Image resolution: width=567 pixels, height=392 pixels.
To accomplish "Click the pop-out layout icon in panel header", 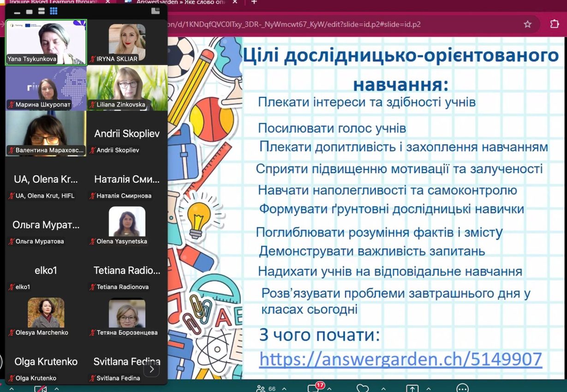I will 155,11.
